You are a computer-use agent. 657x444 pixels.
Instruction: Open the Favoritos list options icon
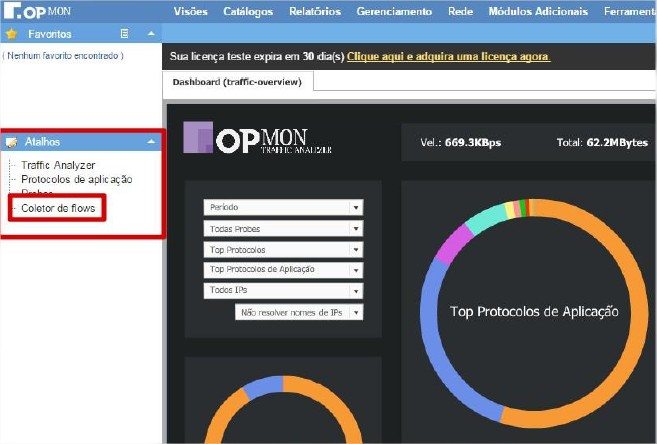(x=125, y=34)
